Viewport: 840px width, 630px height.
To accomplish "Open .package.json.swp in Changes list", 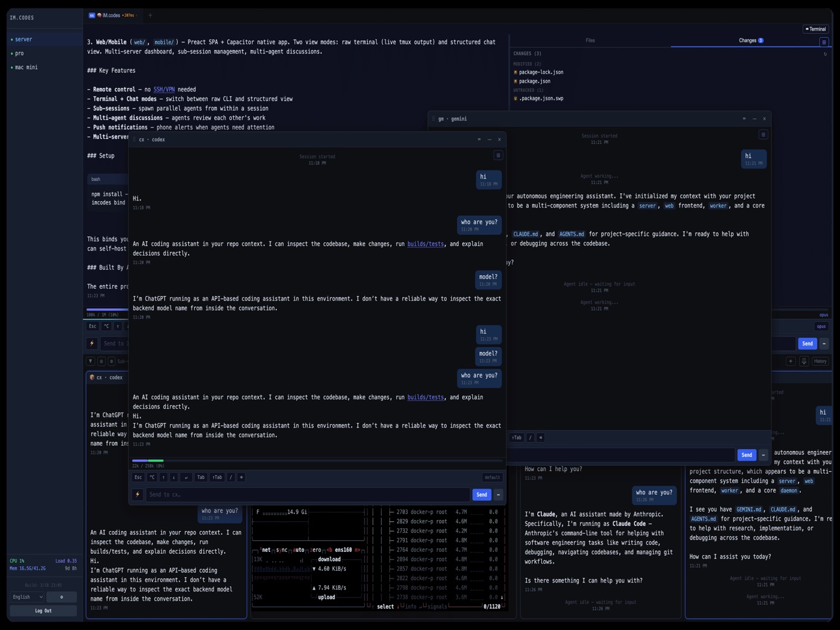I will point(540,99).
